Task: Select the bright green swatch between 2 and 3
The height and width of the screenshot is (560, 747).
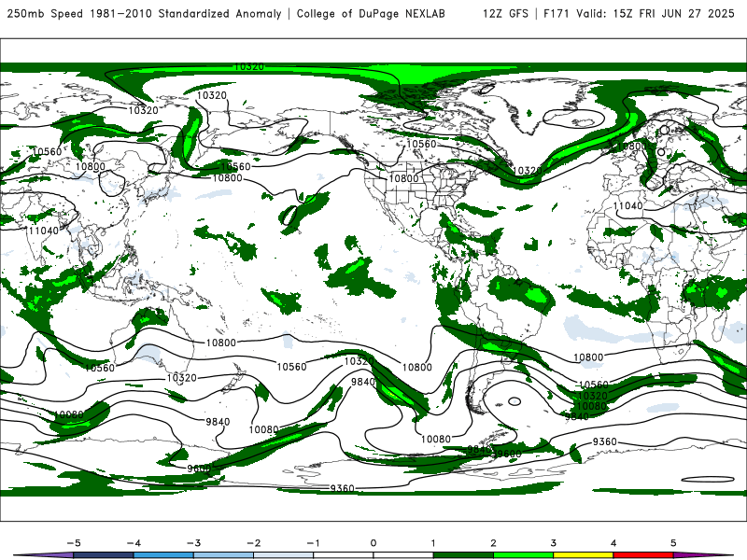Action: pyautogui.click(x=524, y=555)
